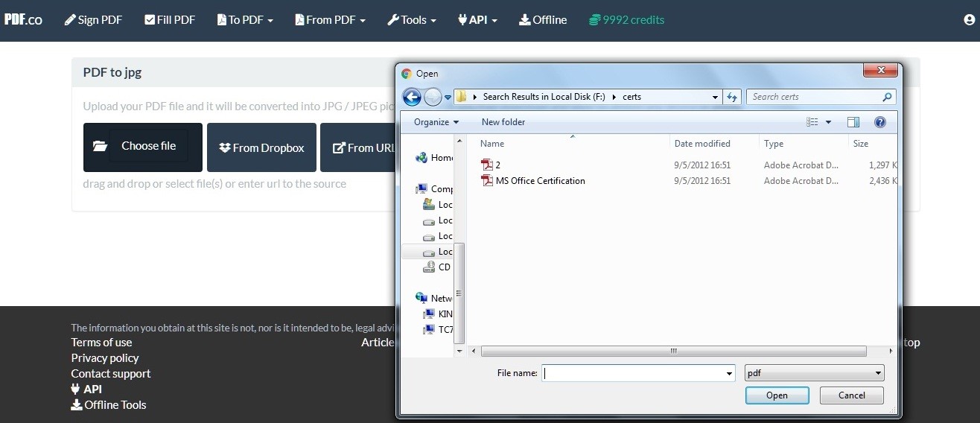
Task: Expand the From PDF menu
Action: click(330, 20)
